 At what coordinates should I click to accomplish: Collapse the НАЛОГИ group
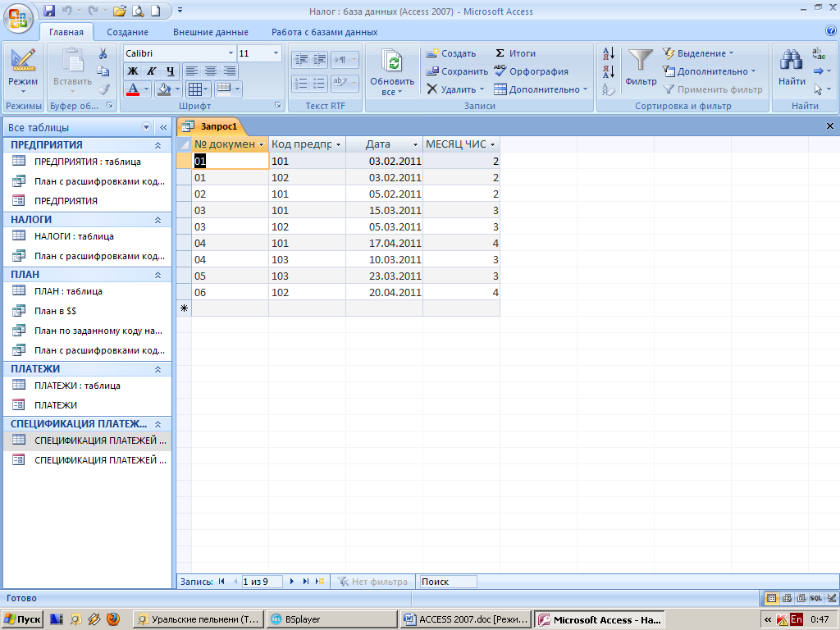pos(158,220)
